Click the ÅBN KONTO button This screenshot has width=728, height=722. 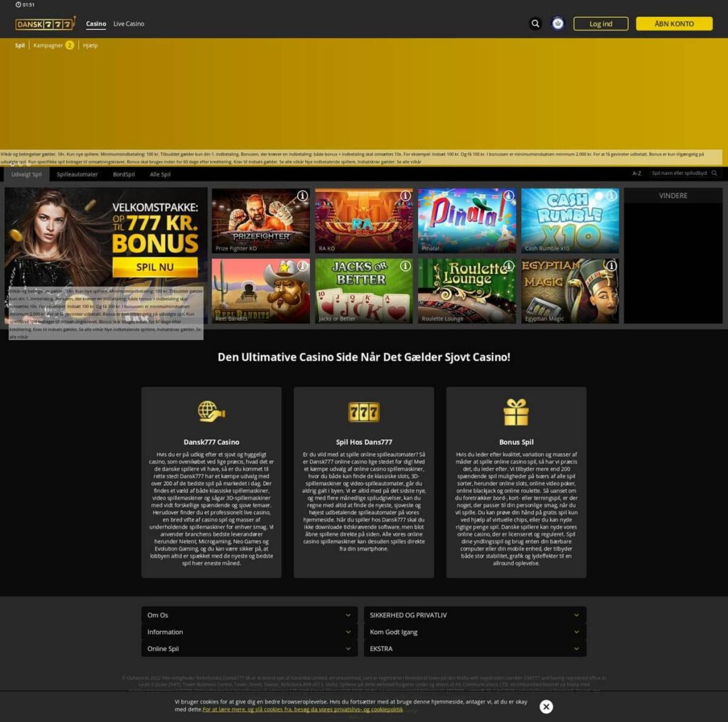674,23
